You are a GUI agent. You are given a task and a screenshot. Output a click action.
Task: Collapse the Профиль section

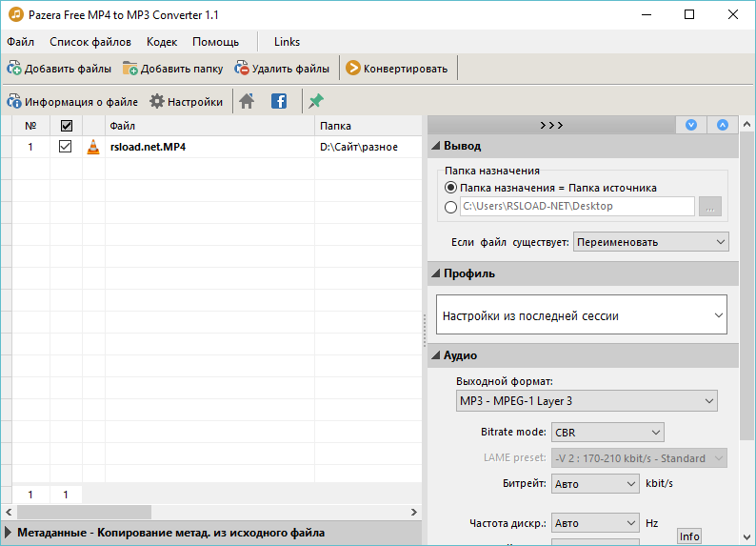(x=436, y=273)
